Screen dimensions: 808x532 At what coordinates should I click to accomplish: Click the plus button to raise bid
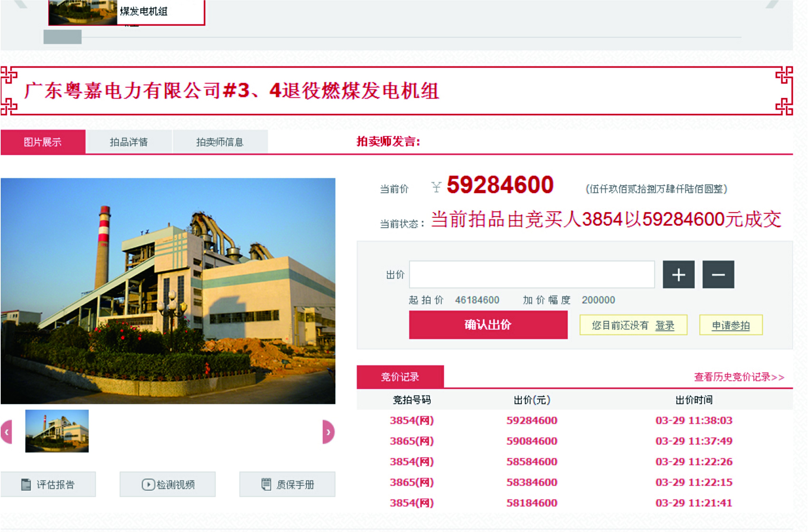coord(678,274)
